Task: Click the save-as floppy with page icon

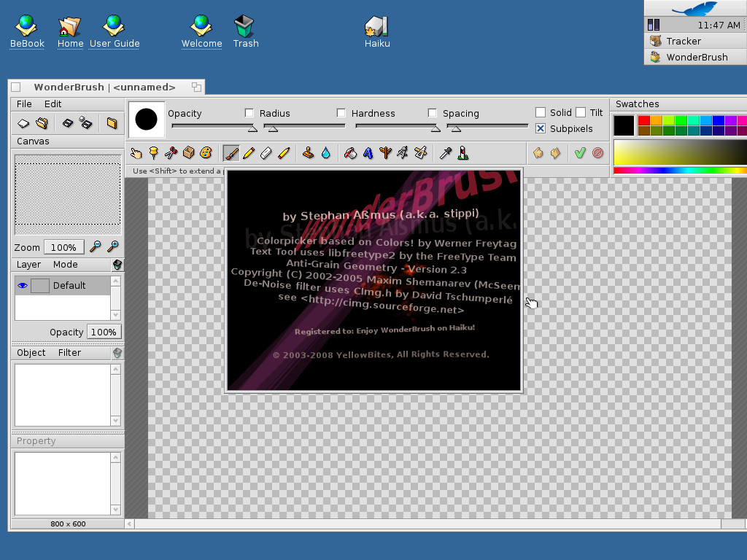Action: coord(86,123)
